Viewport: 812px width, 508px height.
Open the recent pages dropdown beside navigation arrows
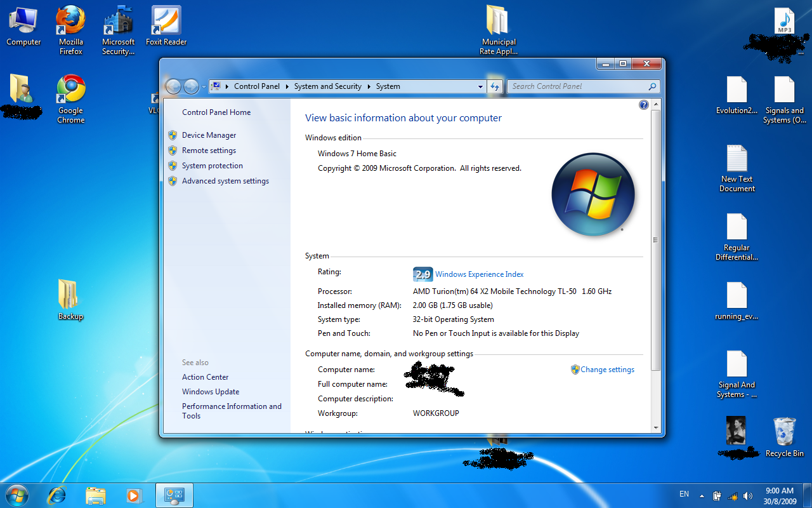click(204, 86)
